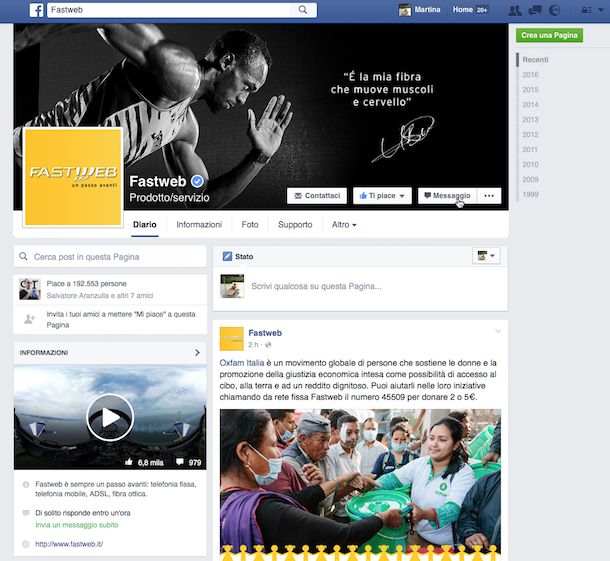This screenshot has width=610, height=561.
Task: Select the Diario tab
Action: point(145,224)
